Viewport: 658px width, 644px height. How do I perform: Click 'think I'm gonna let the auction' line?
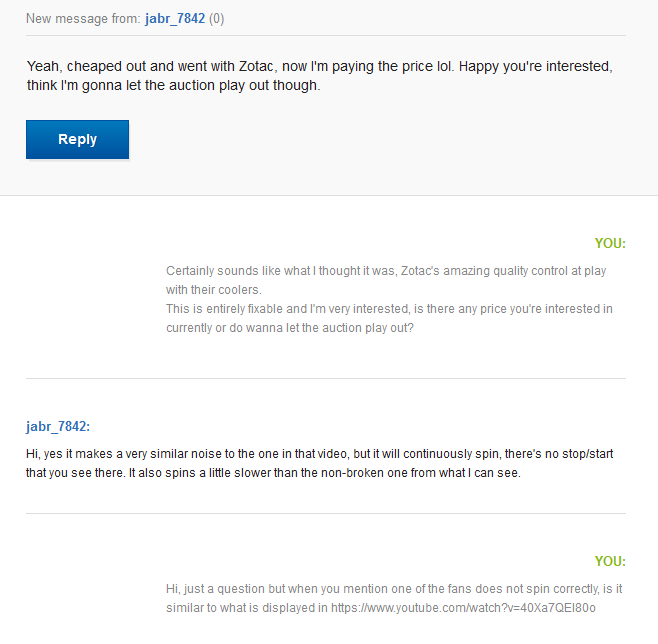tap(173, 85)
